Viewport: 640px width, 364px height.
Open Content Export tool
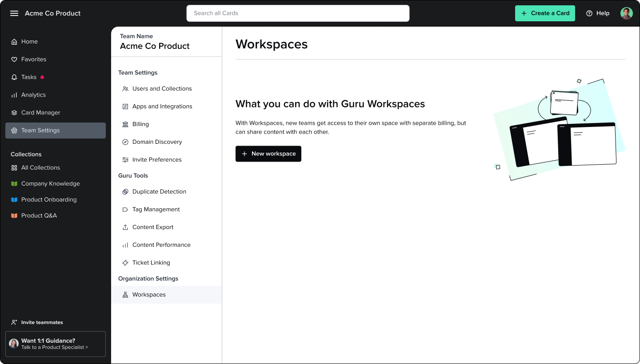(x=167, y=227)
